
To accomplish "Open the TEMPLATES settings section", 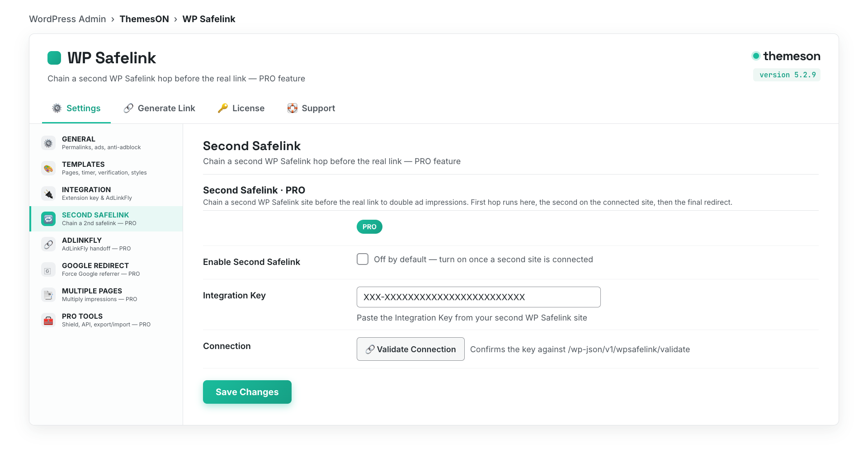I will 106,168.
